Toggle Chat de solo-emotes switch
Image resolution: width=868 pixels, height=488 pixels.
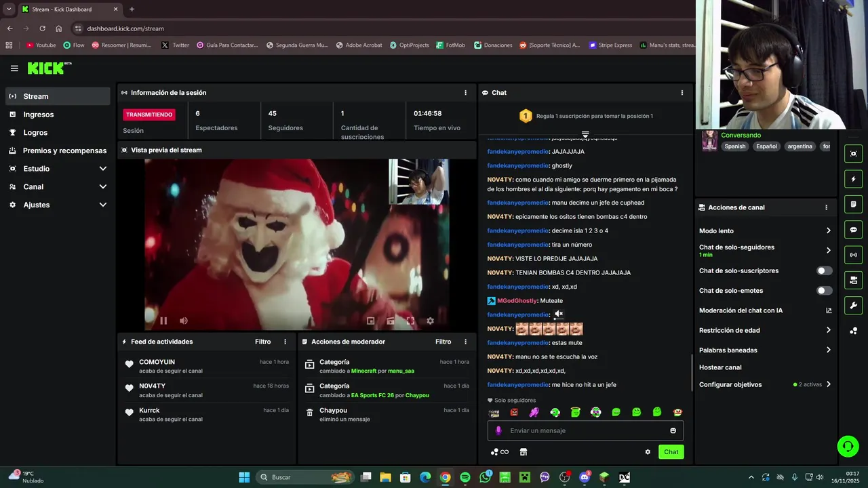[824, 291]
